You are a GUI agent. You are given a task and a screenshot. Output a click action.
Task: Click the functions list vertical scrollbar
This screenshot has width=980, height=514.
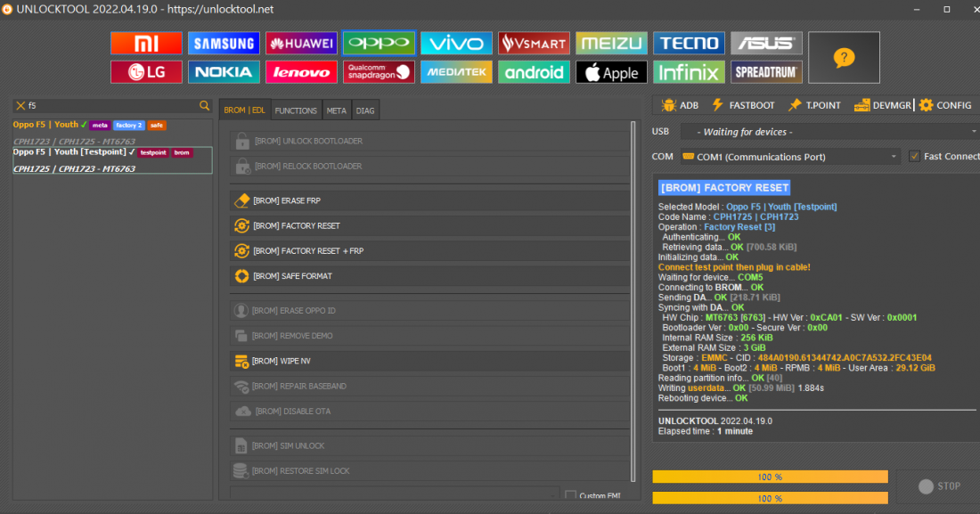point(633,301)
